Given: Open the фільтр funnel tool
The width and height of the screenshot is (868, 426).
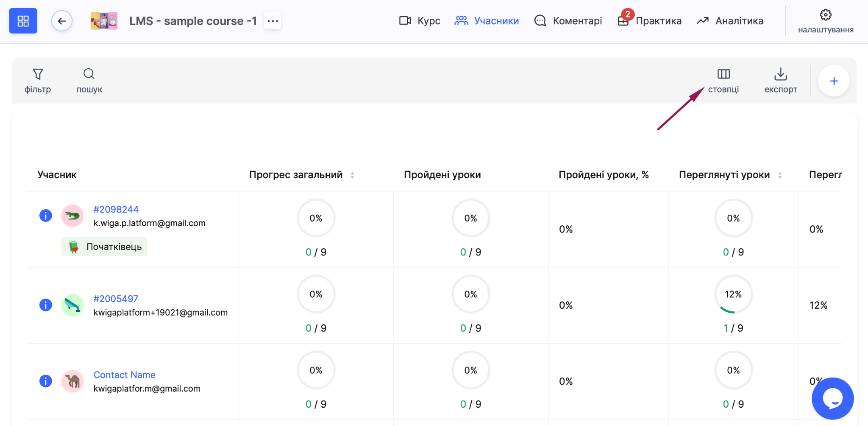Looking at the screenshot, I should [38, 81].
